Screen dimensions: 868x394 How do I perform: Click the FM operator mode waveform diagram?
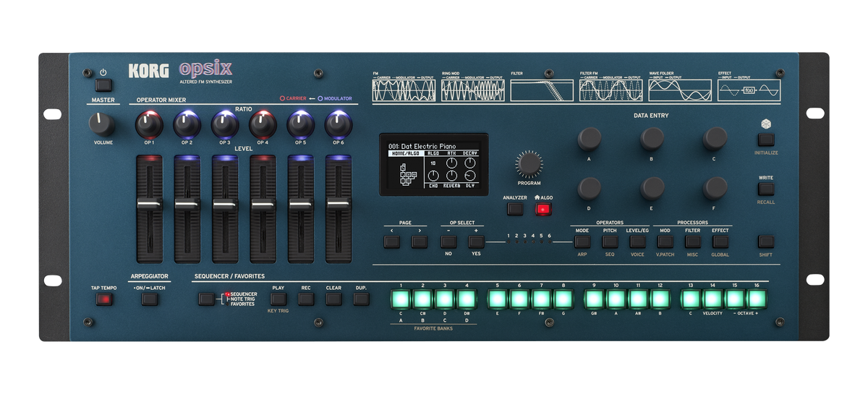404,90
